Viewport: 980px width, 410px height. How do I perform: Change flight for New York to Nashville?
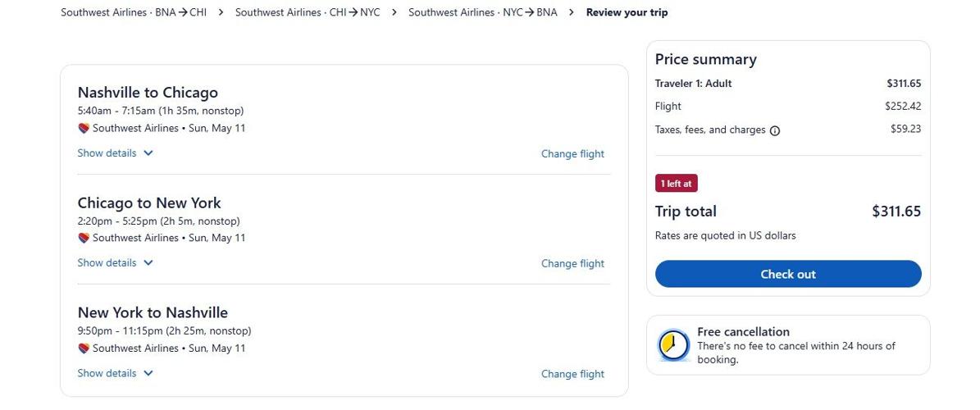pos(572,374)
